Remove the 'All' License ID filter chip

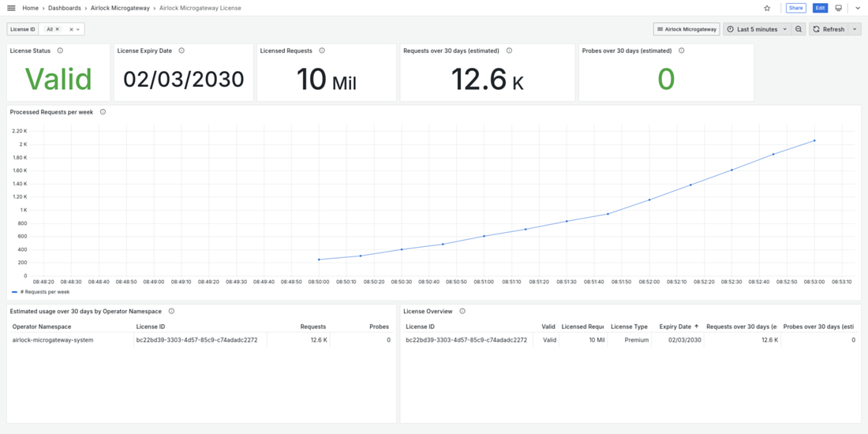[x=58, y=29]
